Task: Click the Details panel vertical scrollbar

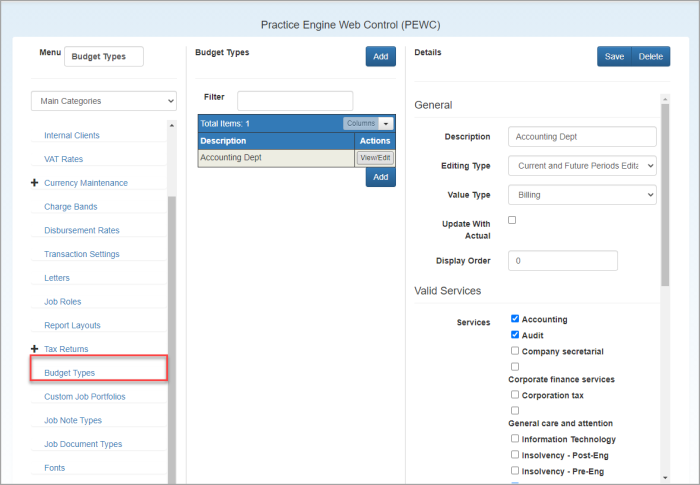Action: point(665,200)
